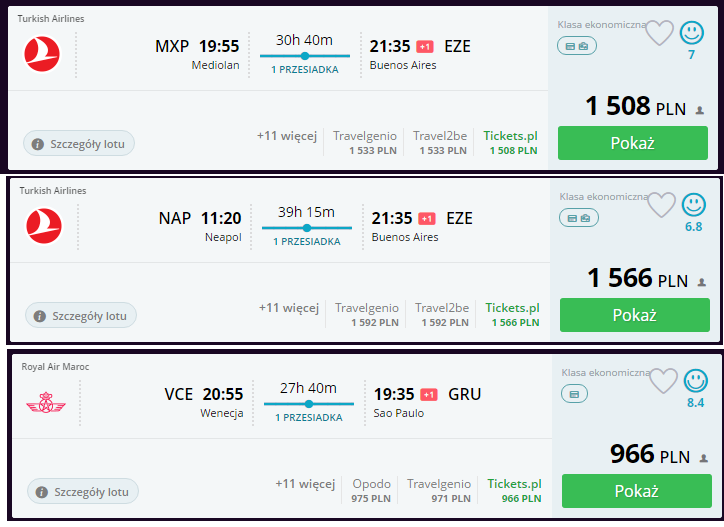This screenshot has width=724, height=527.
Task: Expand +11 więcej offers for VCE flight
Action: coord(305,484)
